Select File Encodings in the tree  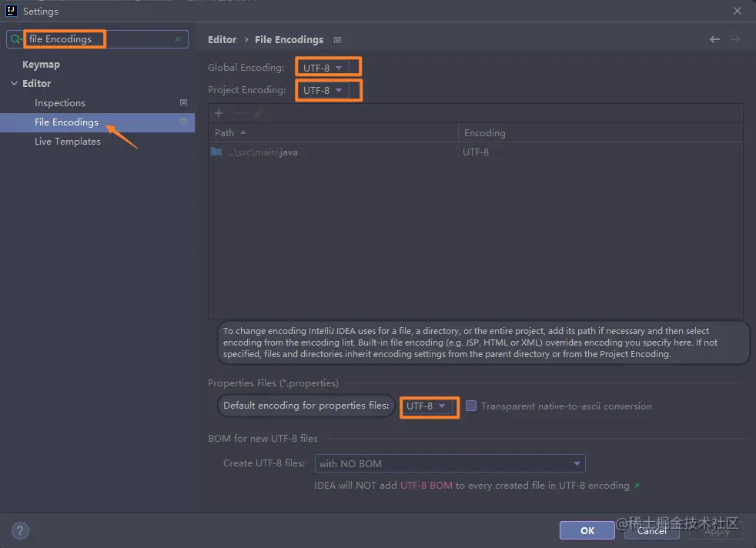(98, 122)
